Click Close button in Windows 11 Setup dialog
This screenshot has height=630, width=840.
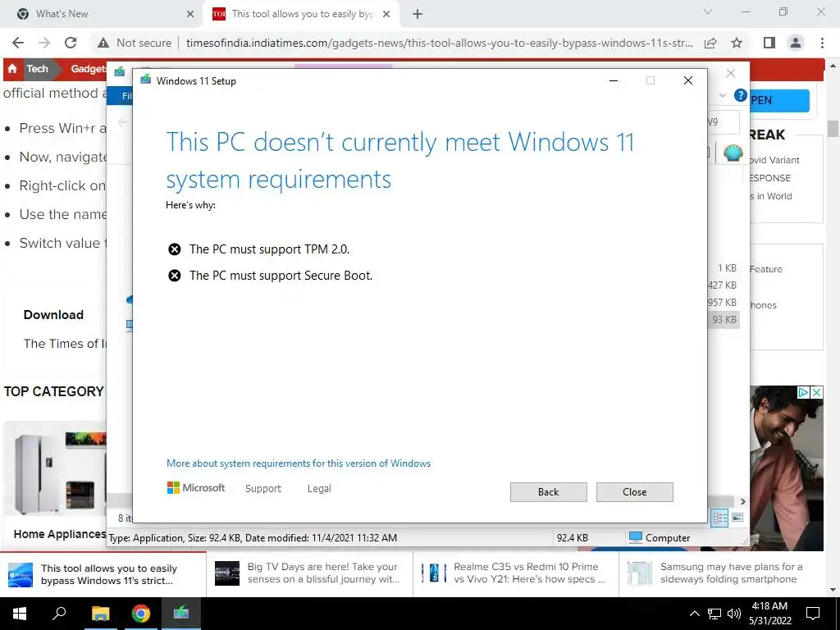click(x=634, y=492)
